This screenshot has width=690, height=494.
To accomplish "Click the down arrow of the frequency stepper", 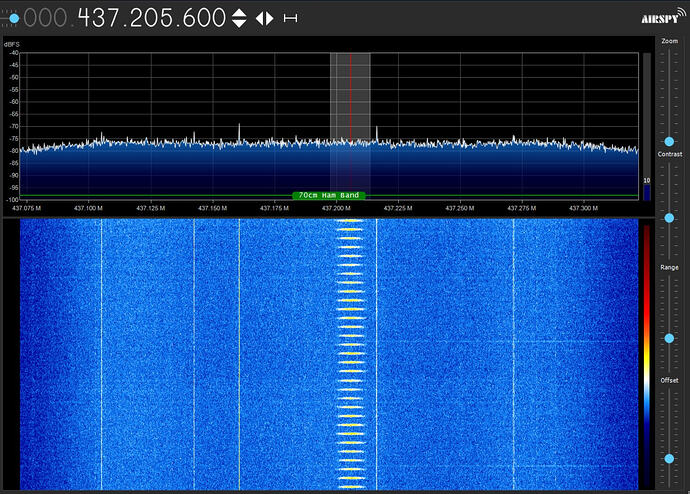I will tap(239, 23).
